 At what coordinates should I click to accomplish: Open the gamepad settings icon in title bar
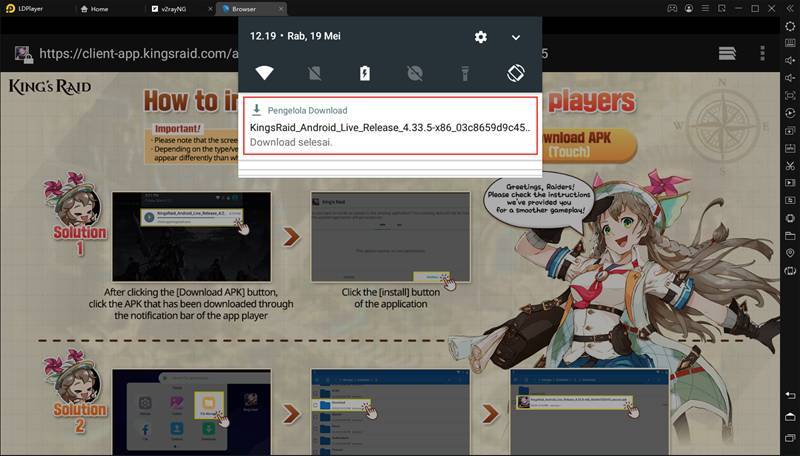pos(672,9)
